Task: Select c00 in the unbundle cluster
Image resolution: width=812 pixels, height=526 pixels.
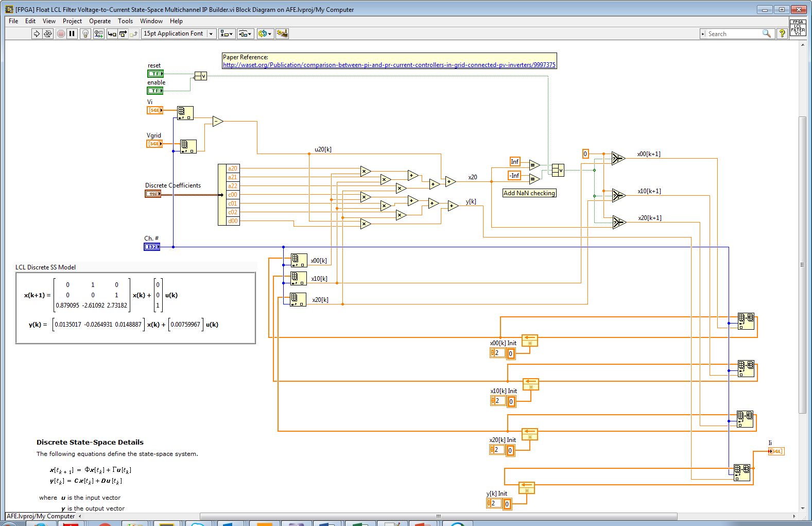Action: [233, 195]
